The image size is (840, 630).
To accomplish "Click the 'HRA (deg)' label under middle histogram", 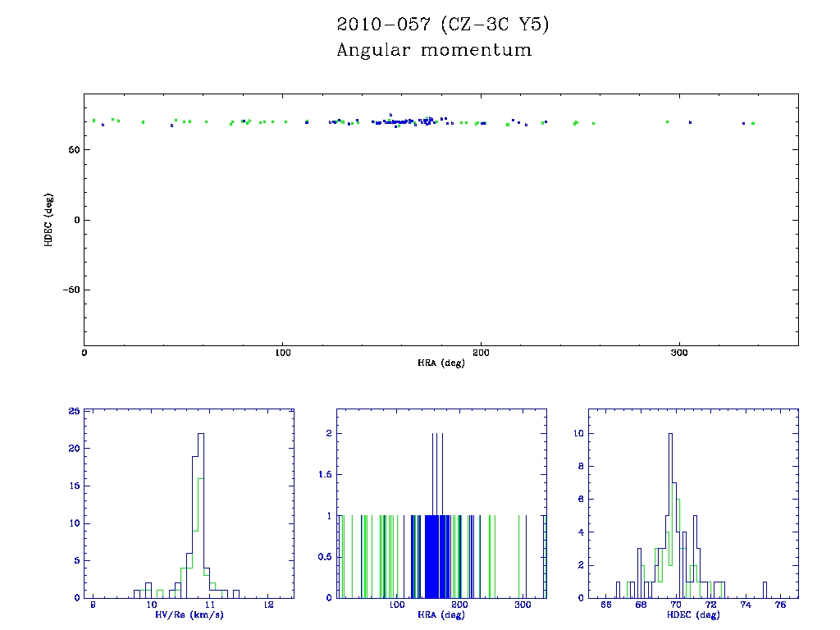I will (x=441, y=615).
